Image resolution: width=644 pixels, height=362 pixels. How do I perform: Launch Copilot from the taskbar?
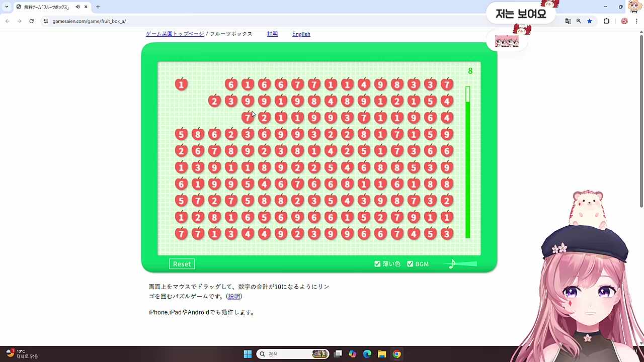pyautogui.click(x=353, y=354)
